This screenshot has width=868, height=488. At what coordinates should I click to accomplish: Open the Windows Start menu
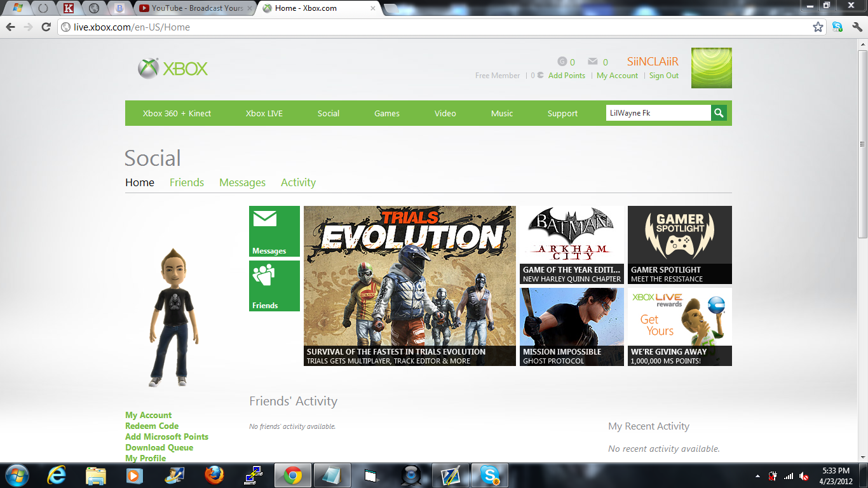click(x=17, y=475)
